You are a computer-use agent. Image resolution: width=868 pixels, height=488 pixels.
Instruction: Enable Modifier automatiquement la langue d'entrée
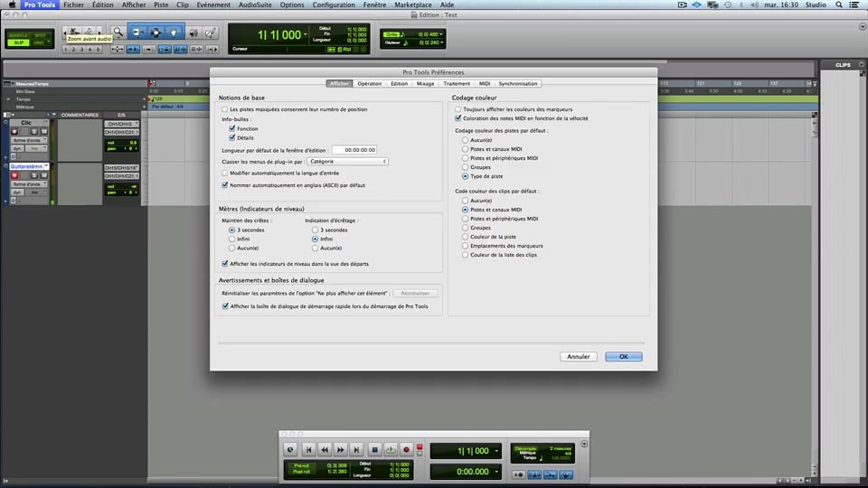225,174
